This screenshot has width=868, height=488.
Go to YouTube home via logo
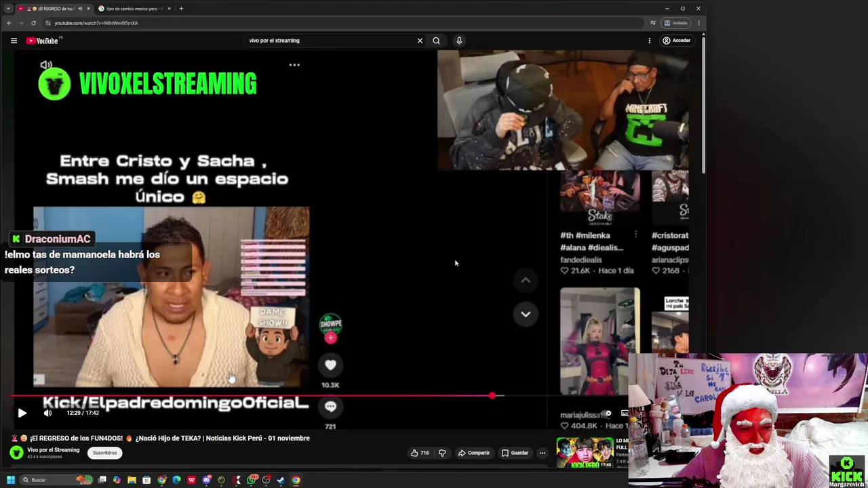pos(43,41)
